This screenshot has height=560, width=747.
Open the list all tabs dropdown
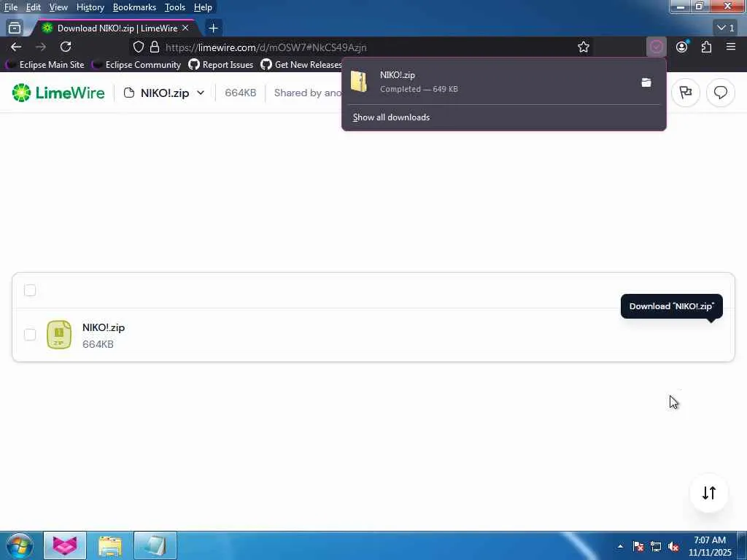coord(726,28)
